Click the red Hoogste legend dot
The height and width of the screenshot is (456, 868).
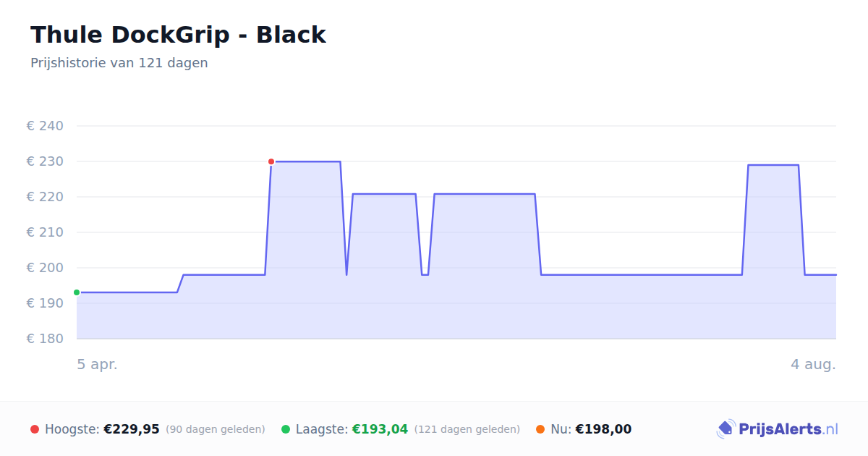[35, 429]
